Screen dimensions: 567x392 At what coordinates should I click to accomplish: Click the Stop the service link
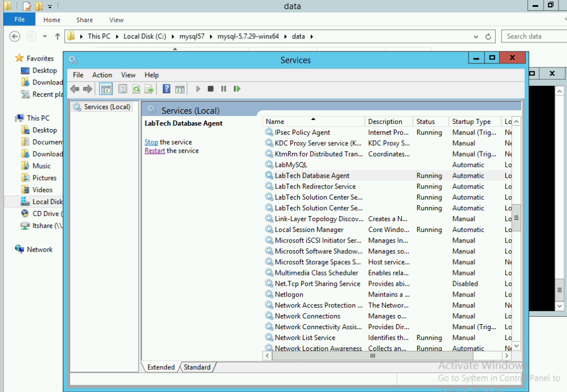coord(151,142)
